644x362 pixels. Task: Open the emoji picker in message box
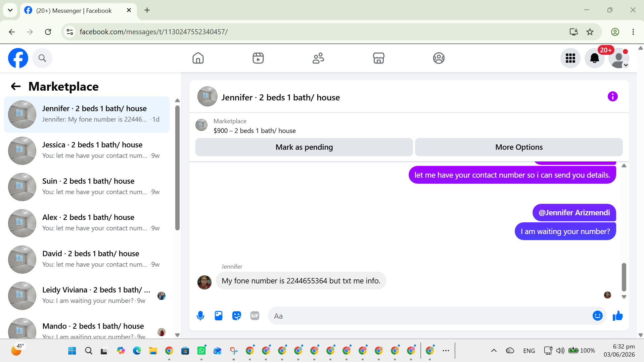tap(598, 316)
